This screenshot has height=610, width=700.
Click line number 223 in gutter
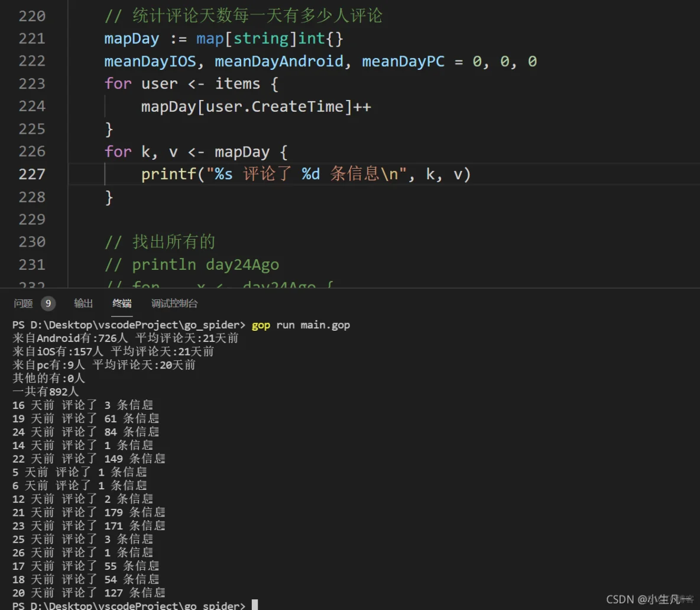[32, 83]
